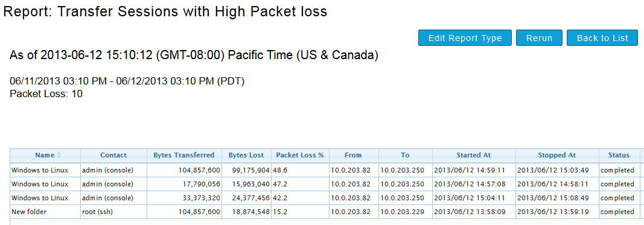This screenshot has height=225, width=644.
Task: Sort by Bytes Transferred column header
Action: point(184,155)
